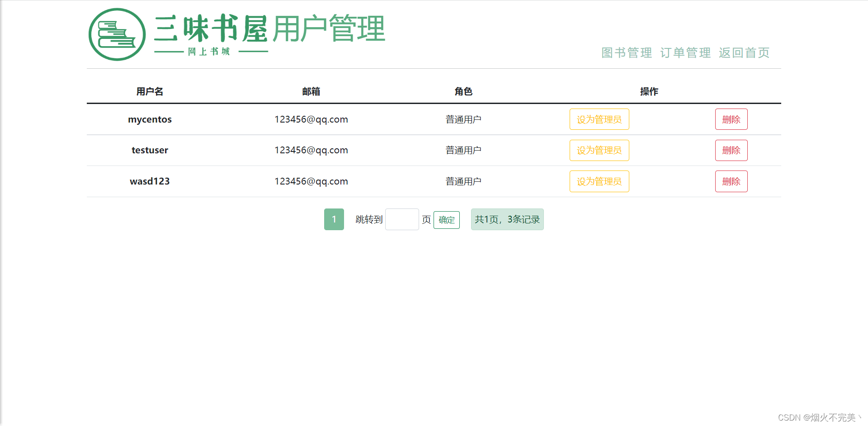Screen dimensions: 868x426
Task: Set wasd123 as administrator
Action: 599,181
